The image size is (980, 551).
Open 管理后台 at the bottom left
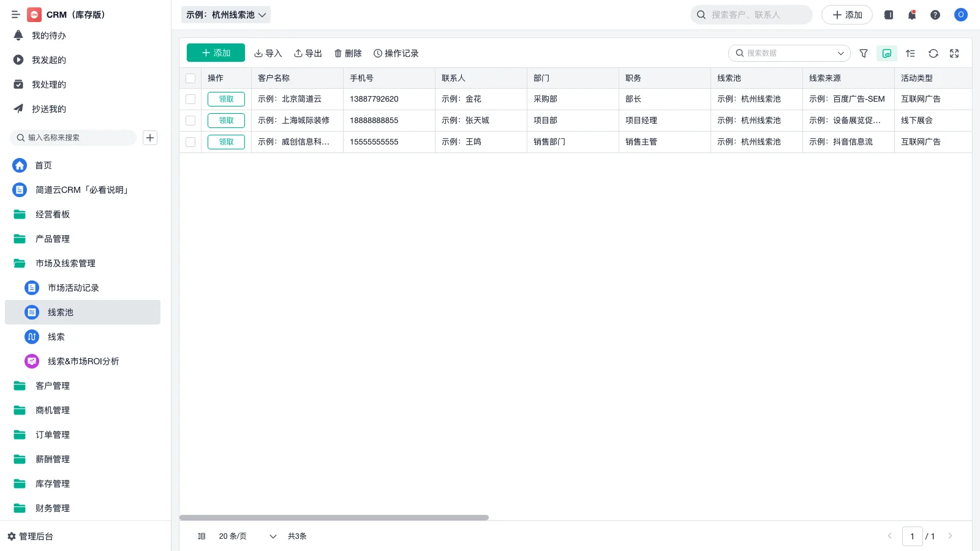tap(34, 536)
